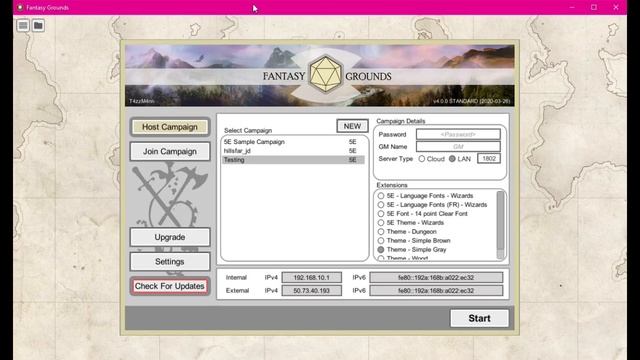Viewport: 640px width, 360px height.
Task: Start the selected campaign
Action: [480, 318]
